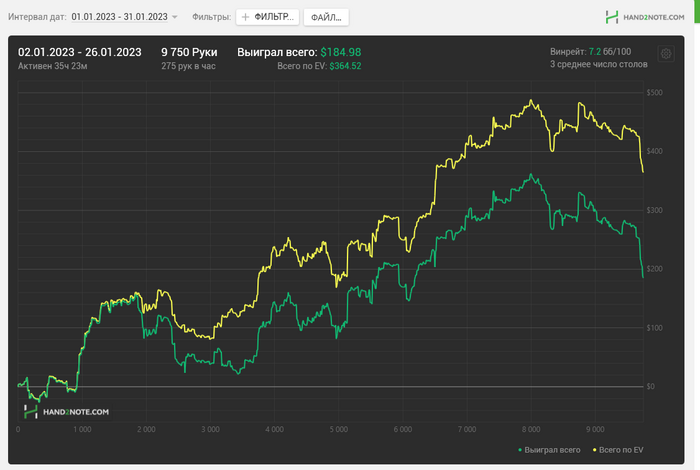This screenshot has width=700, height=470.
Task: Open the date range 01.01.2023 - 31.01.2023 selector
Action: (x=119, y=17)
